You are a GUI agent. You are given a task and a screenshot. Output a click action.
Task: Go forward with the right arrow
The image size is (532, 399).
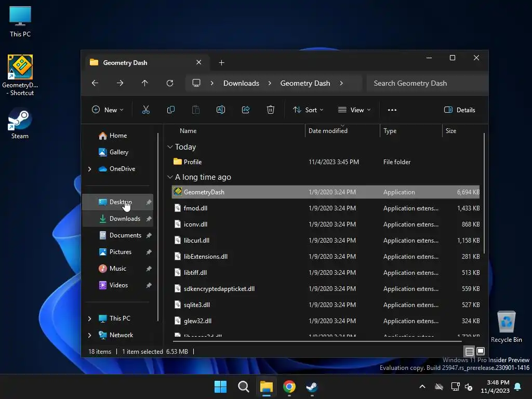pos(120,83)
